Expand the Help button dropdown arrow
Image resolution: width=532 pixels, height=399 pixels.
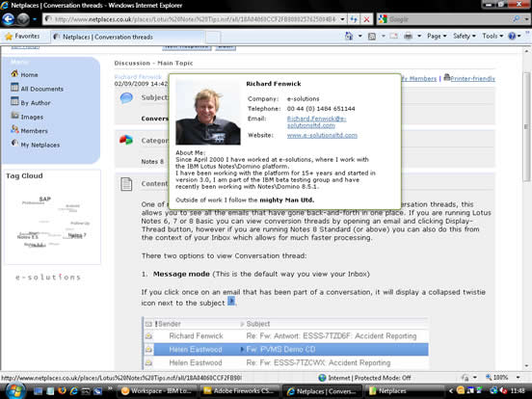point(519,36)
